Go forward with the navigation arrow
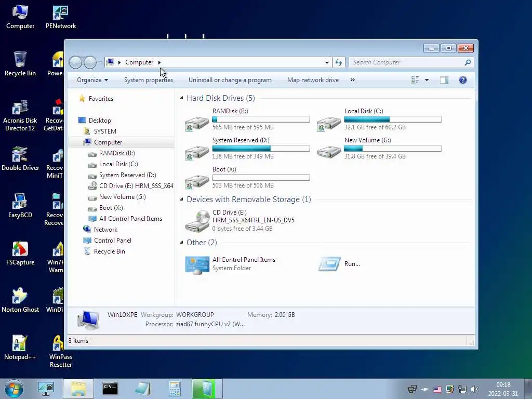Image resolution: width=532 pixels, height=399 pixels. (x=90, y=62)
